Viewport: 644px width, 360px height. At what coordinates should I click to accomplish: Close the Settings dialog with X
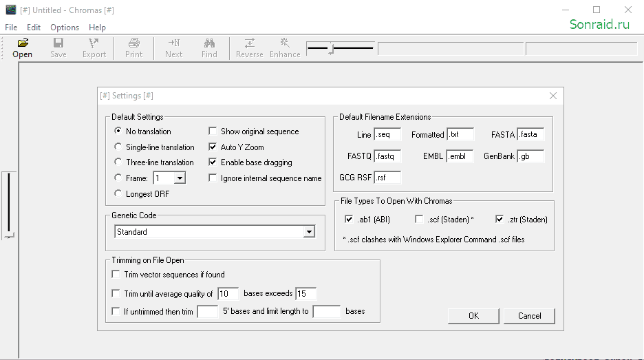552,96
